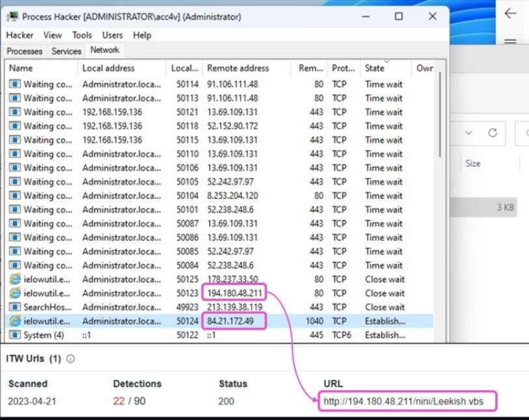The height and width of the screenshot is (420, 529).
Task: Click the Process Hacker title bar icon
Action: 12,16
